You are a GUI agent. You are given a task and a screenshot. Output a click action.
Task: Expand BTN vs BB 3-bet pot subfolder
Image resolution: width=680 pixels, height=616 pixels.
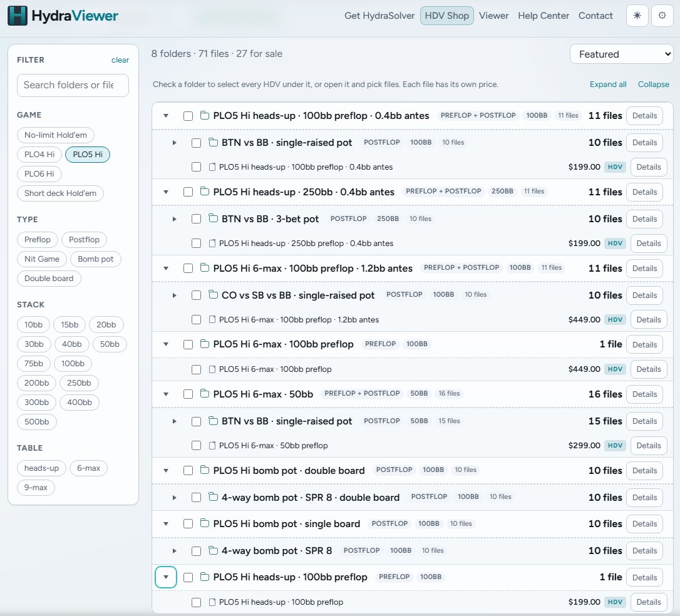coord(174,219)
